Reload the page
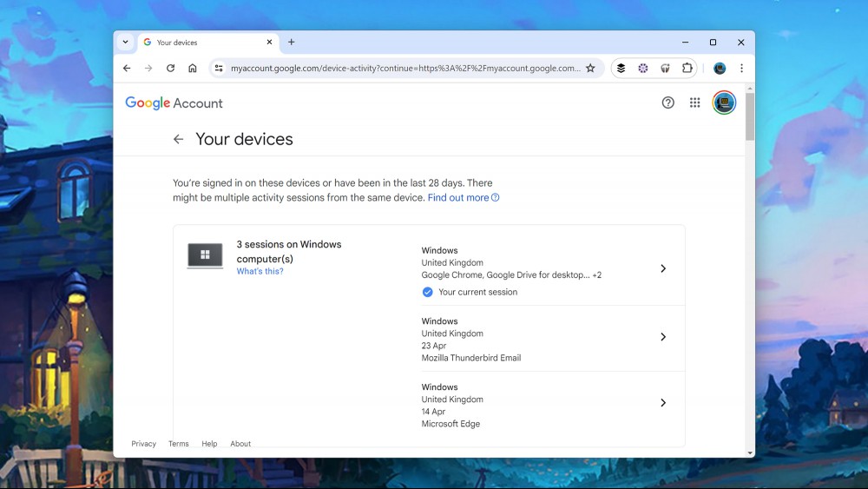Screen dimensions: 868x489 click(170, 68)
